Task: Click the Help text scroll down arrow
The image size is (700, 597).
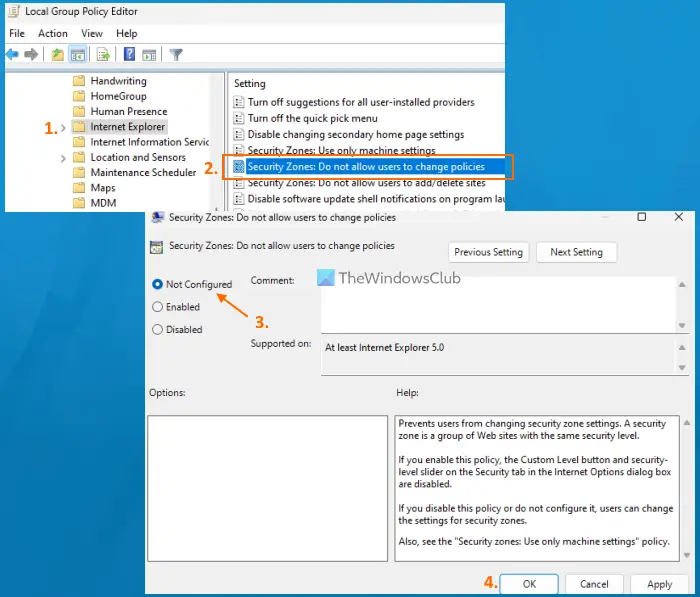Action: click(x=687, y=555)
